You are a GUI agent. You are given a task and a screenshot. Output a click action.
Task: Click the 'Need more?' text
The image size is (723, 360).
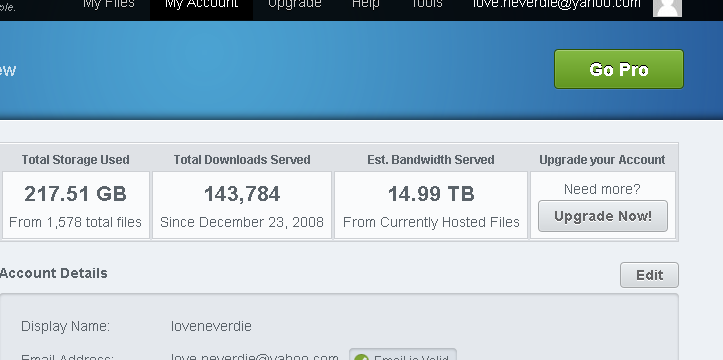(x=602, y=189)
